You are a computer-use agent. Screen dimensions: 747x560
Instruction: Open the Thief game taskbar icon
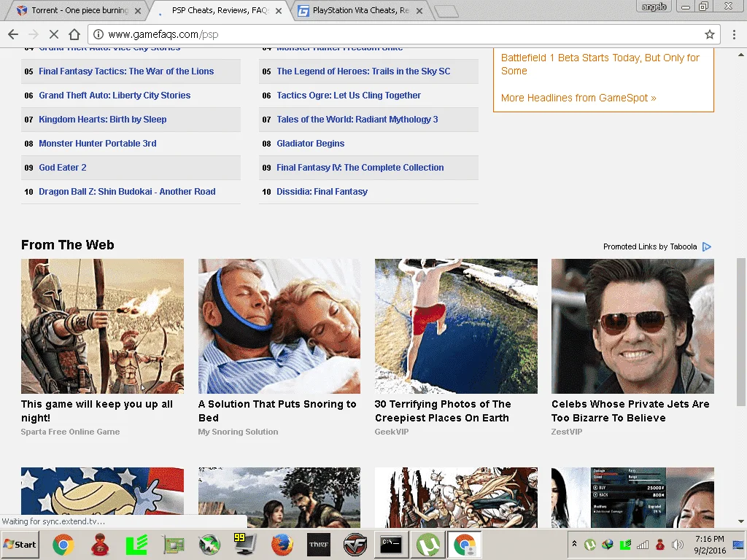click(319, 544)
